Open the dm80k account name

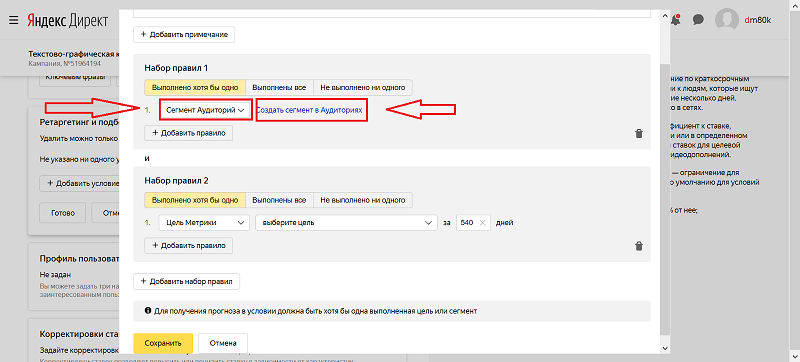[757, 20]
